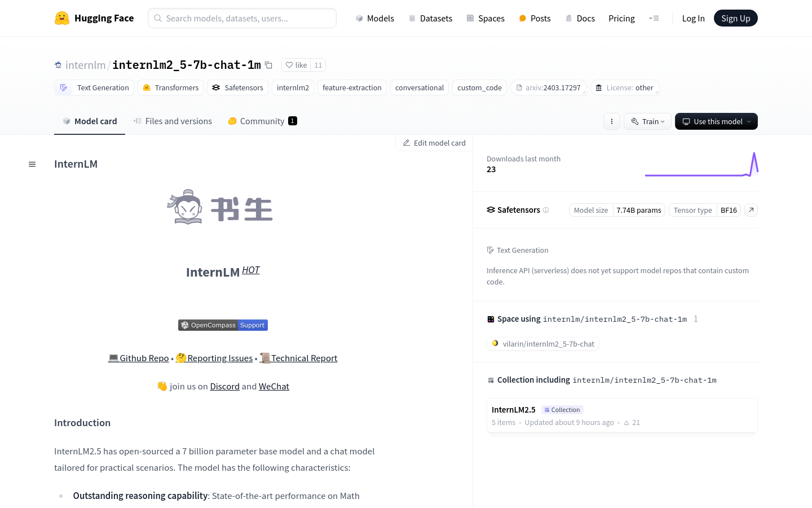812x508 pixels.
Task: Open Datasets from the top navigation
Action: (x=430, y=18)
